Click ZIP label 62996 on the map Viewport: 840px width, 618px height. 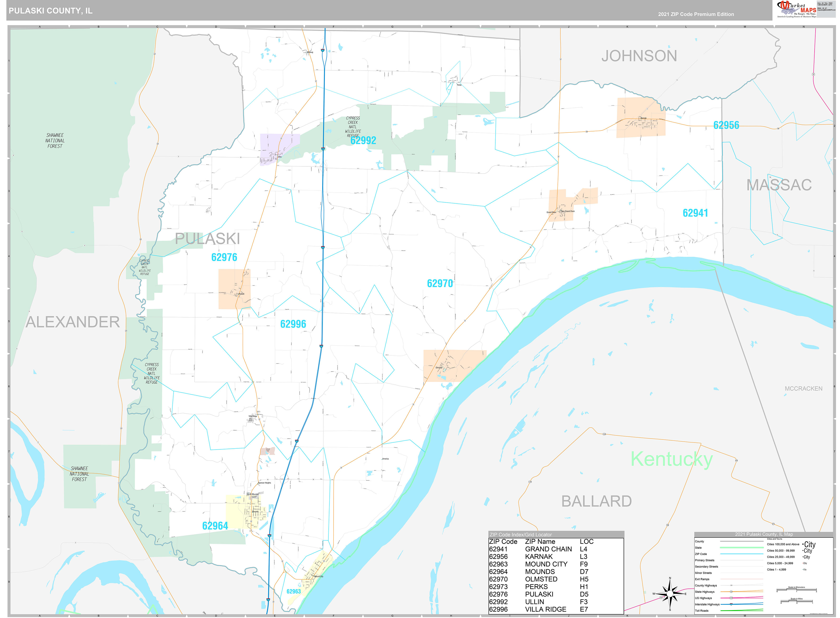click(x=293, y=324)
